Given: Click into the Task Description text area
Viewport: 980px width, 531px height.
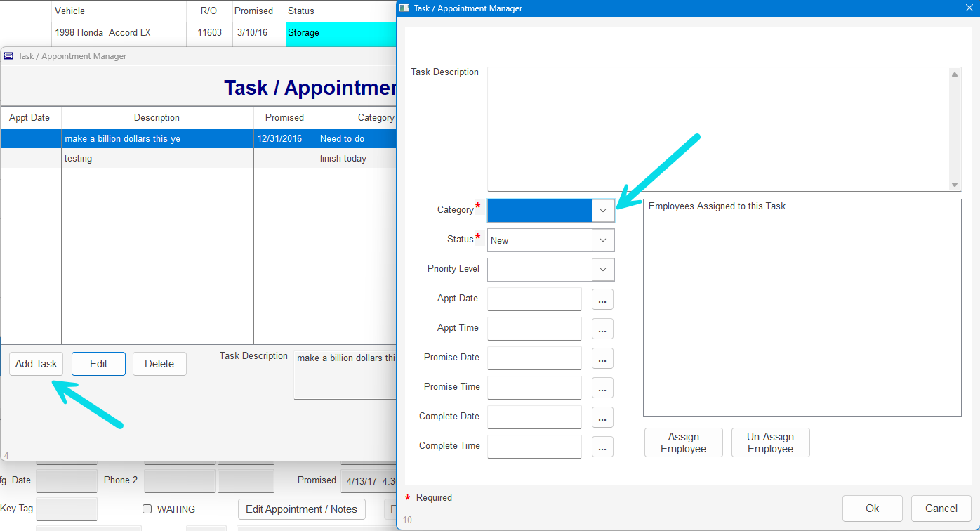Looking at the screenshot, I should (717, 129).
